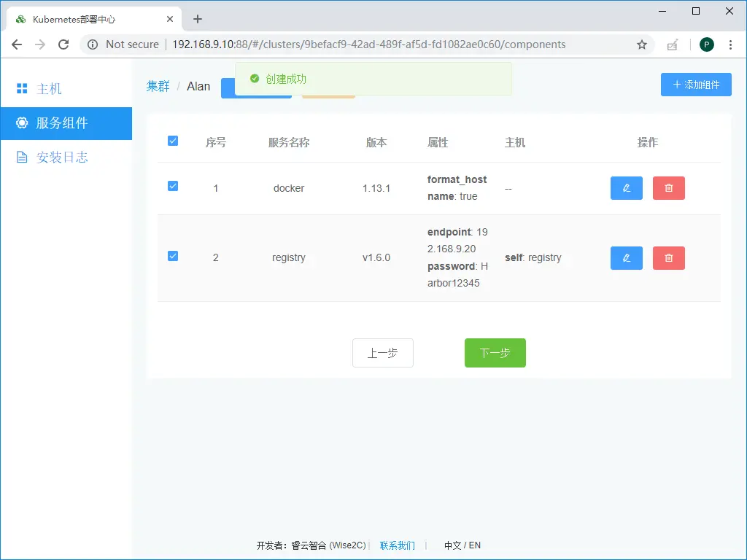Toggle the select-all checkbox in table header
The width and height of the screenshot is (747, 560).
(x=173, y=141)
